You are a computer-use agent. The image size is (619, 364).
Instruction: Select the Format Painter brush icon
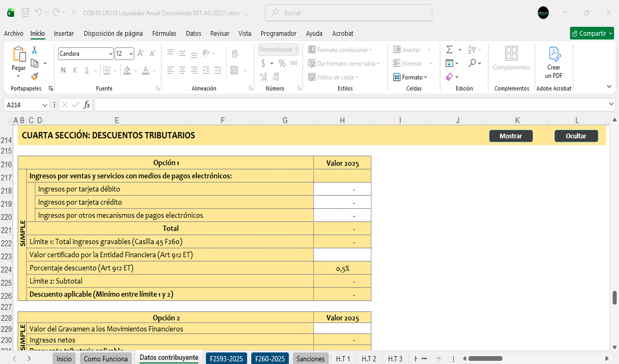[34, 76]
